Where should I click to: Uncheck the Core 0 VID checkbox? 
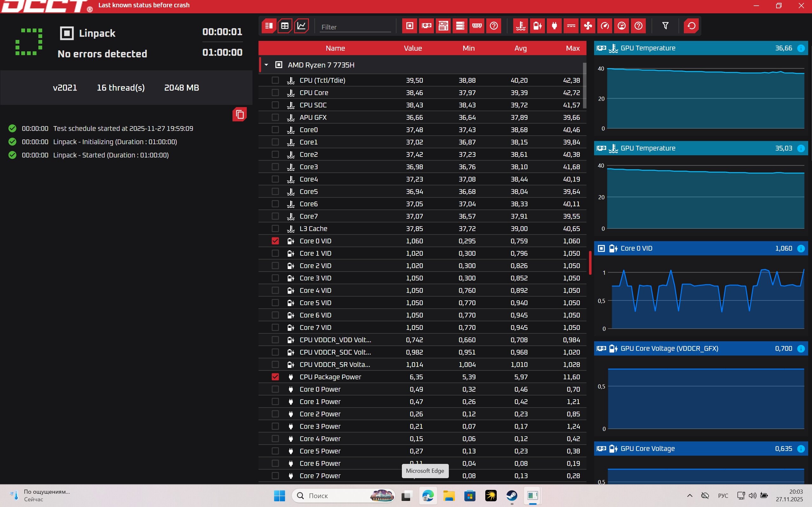point(275,241)
